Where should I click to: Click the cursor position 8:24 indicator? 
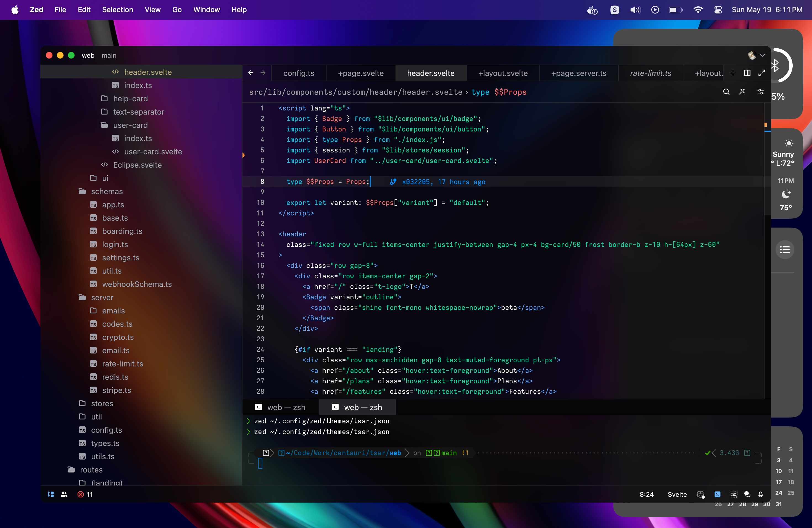[x=647, y=494]
